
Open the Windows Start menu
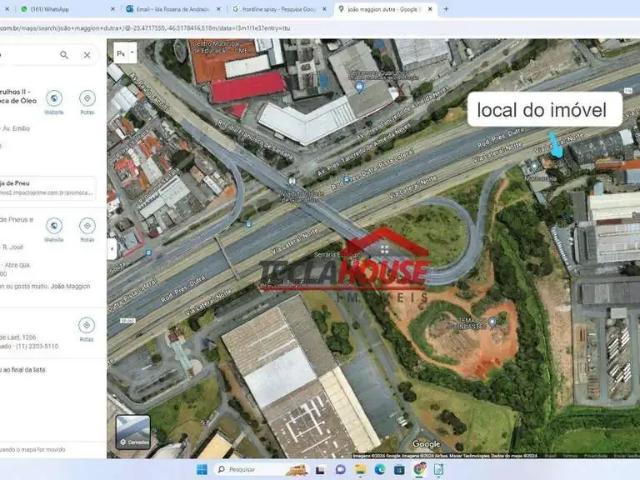[x=202, y=469]
